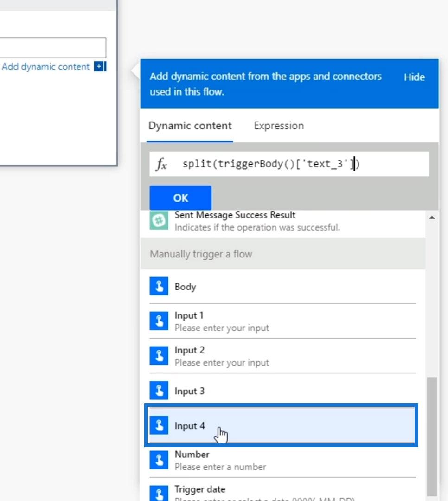Viewport: 448px width, 501px height.
Task: Click the trigger icon next to Input 1
Action: (x=159, y=321)
